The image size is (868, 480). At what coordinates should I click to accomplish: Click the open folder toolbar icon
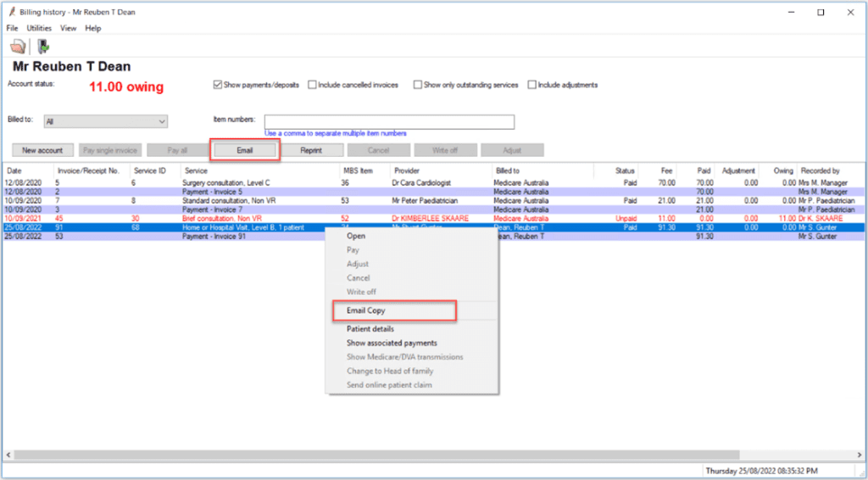click(x=17, y=47)
